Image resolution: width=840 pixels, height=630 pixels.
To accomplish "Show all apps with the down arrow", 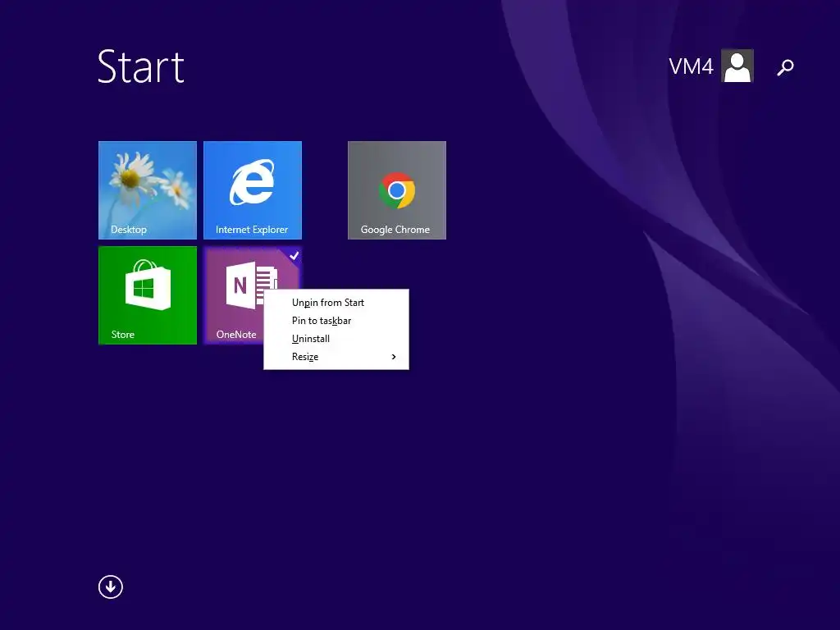I will pos(111,587).
